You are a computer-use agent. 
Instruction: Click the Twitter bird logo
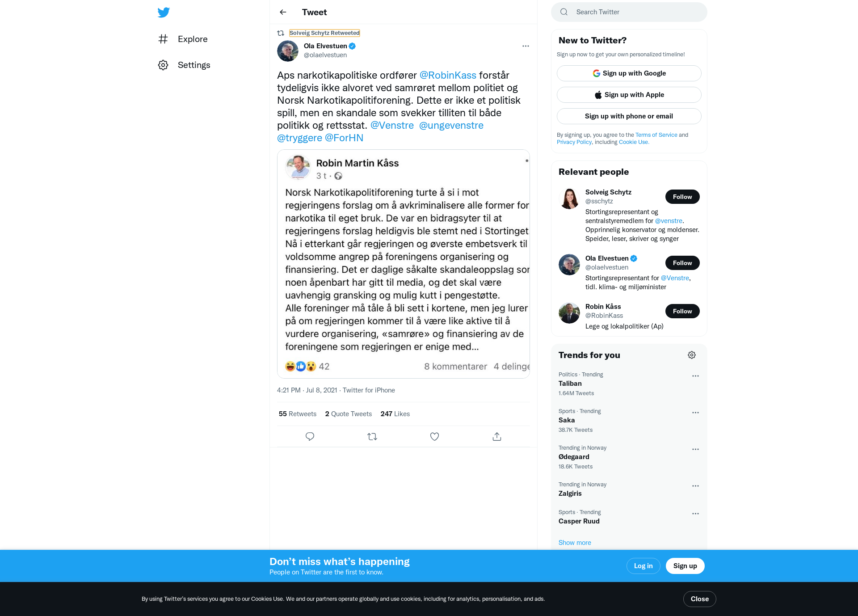point(164,13)
